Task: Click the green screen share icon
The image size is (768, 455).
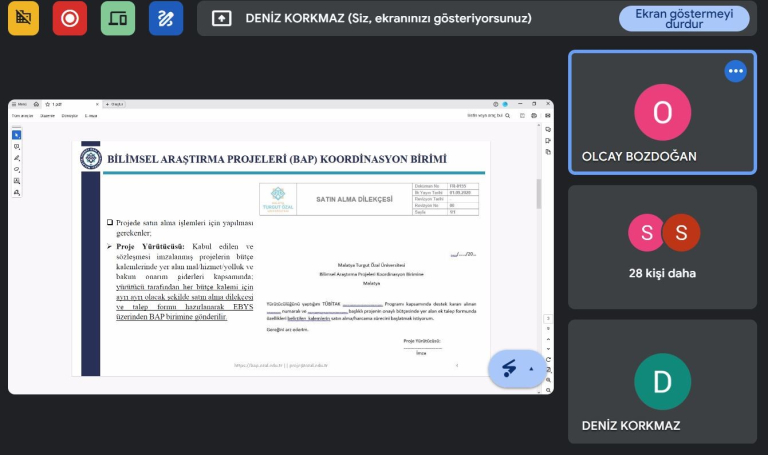Action: [x=118, y=18]
